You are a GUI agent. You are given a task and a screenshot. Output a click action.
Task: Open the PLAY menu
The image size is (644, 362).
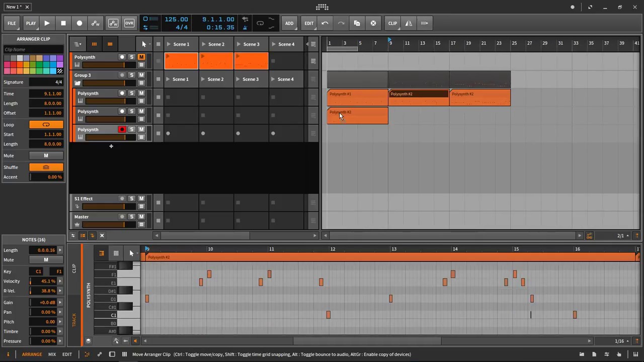pyautogui.click(x=31, y=23)
